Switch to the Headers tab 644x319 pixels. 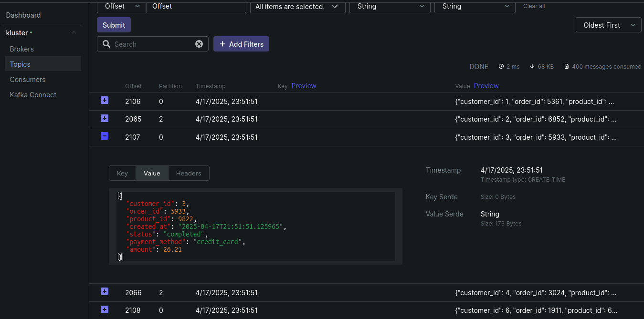(189, 173)
